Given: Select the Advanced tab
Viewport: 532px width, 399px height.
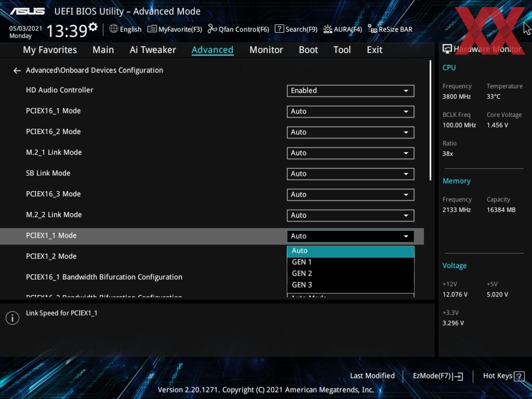Looking at the screenshot, I should coord(212,50).
